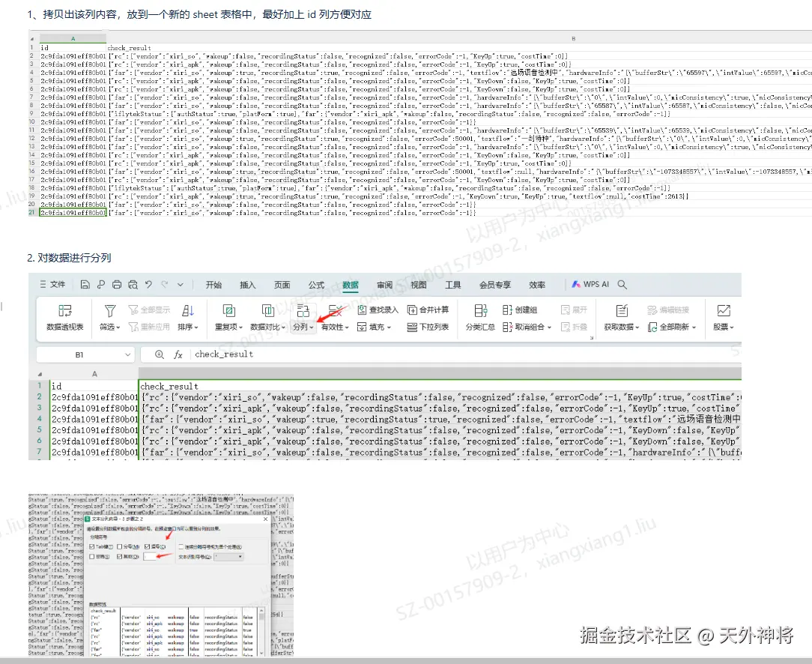This screenshot has width=812, height=664.
Task: Click the 下拉列表 dropdown list tool
Action: (x=428, y=327)
